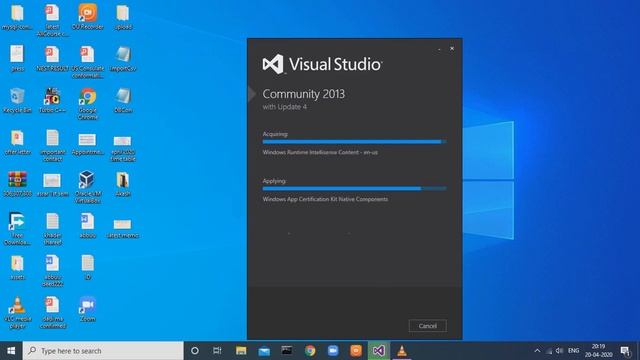Select 'Community 2013' heading text

pyautogui.click(x=303, y=94)
